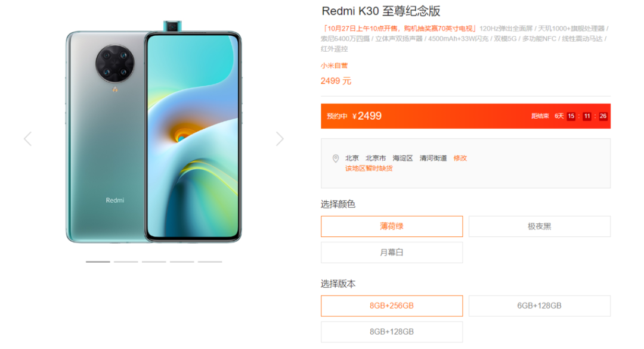This screenshot has height=349, width=644.
Task: Advance to next product image using right arrow
Action: coord(280,139)
